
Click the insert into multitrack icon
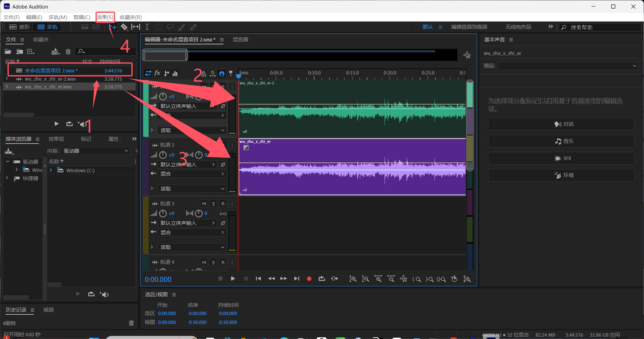(x=55, y=52)
